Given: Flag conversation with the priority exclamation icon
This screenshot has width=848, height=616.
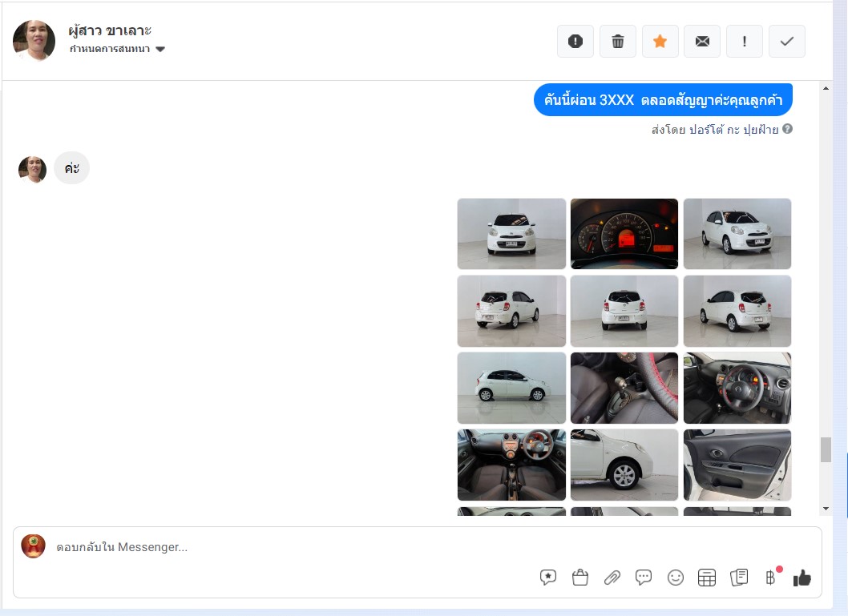Looking at the screenshot, I should (744, 42).
